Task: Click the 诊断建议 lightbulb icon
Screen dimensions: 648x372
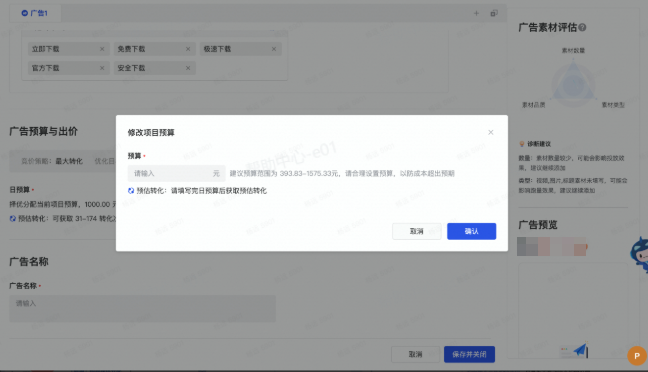Action: click(x=522, y=144)
